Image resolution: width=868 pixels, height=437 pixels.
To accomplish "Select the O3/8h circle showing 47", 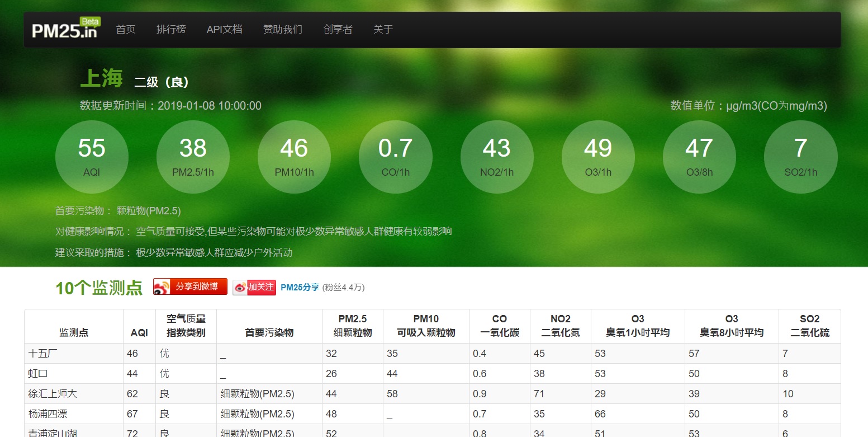I will tap(699, 157).
